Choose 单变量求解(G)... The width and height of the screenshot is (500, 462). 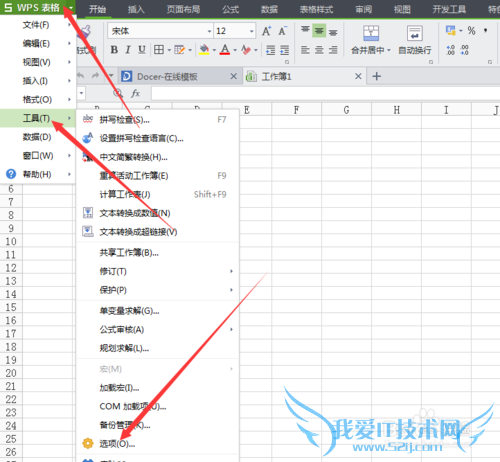[158, 311]
